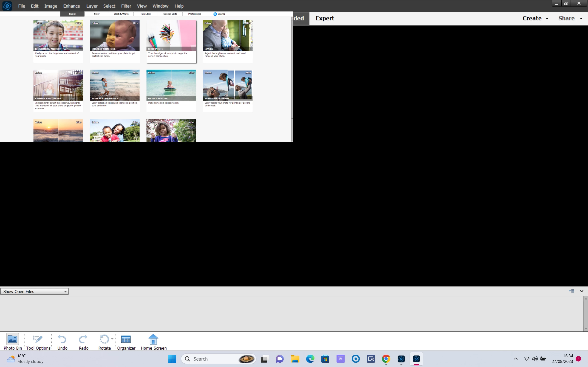Screen dimensions: 588x367
Task: Open Google Chrome from the taskbar
Action: pos(386,359)
